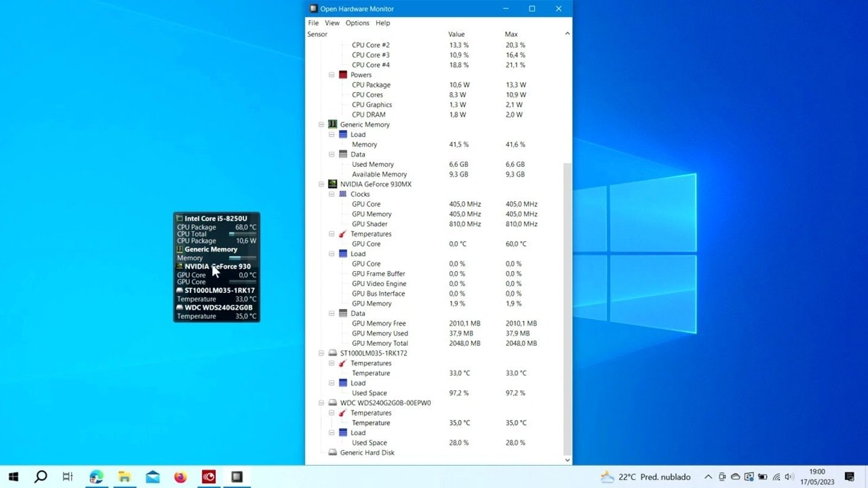Open the File menu
The width and height of the screenshot is (868, 488).
(x=313, y=23)
